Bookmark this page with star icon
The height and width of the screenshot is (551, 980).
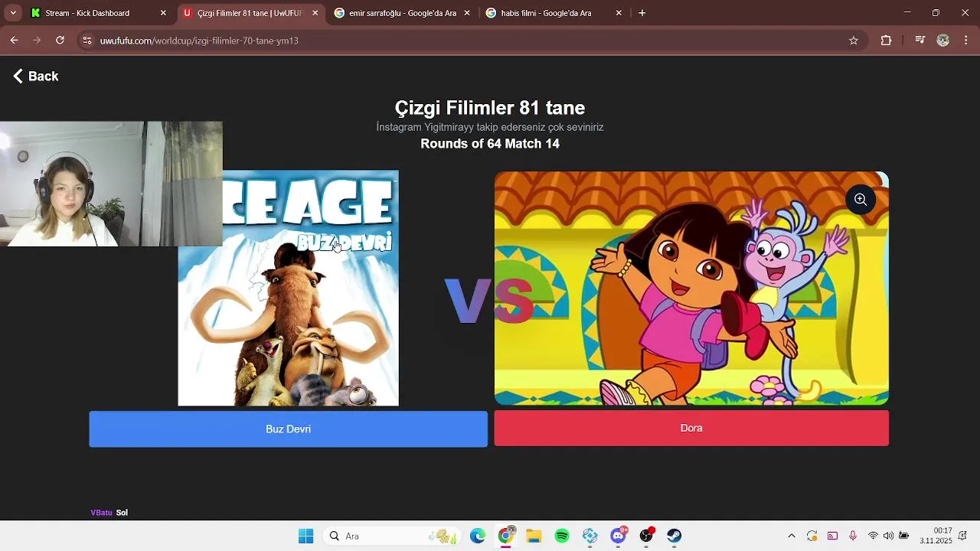[x=854, y=41]
